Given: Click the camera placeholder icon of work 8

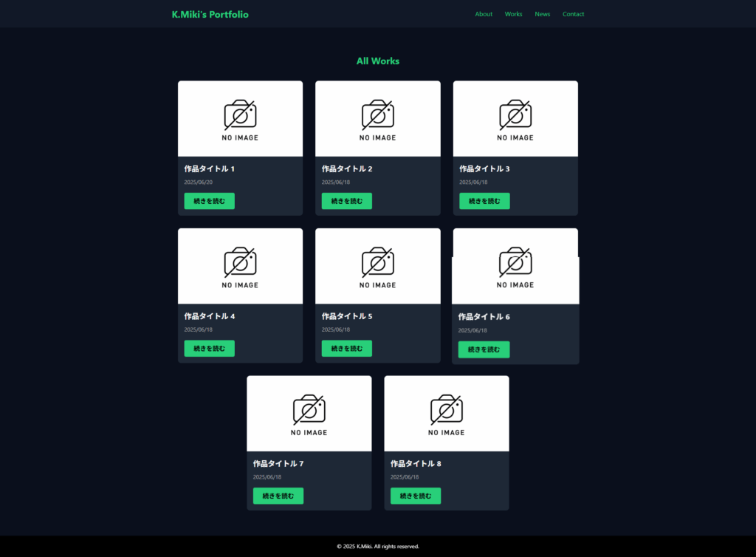Looking at the screenshot, I should [447, 409].
